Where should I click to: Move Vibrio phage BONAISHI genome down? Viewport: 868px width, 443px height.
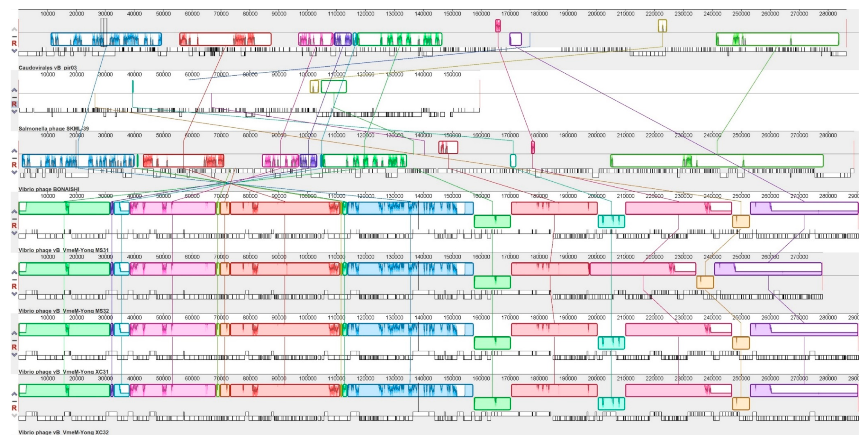(x=14, y=172)
